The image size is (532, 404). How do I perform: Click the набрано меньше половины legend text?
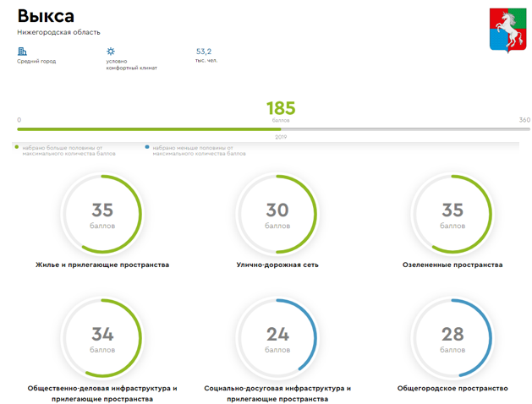point(199,150)
